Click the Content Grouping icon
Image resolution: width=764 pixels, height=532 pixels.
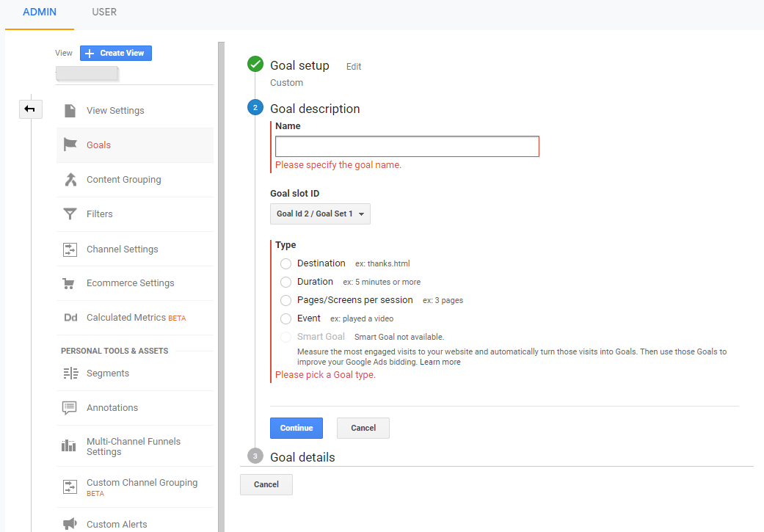coord(70,180)
